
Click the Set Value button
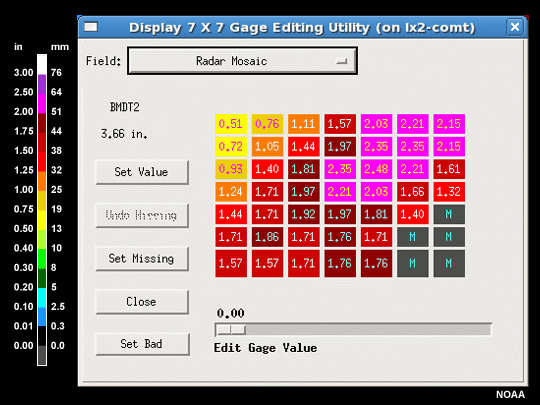point(142,172)
